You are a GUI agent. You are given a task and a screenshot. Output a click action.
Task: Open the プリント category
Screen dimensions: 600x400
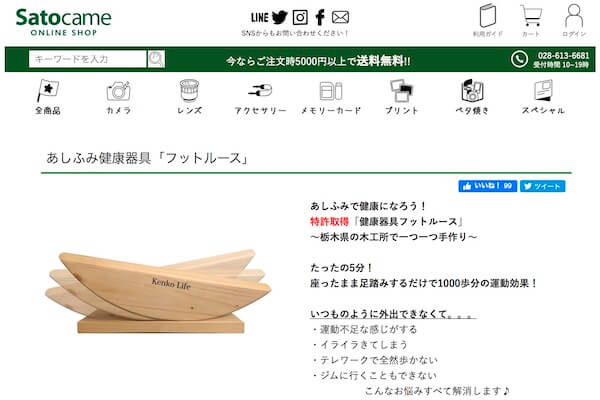[x=401, y=97]
